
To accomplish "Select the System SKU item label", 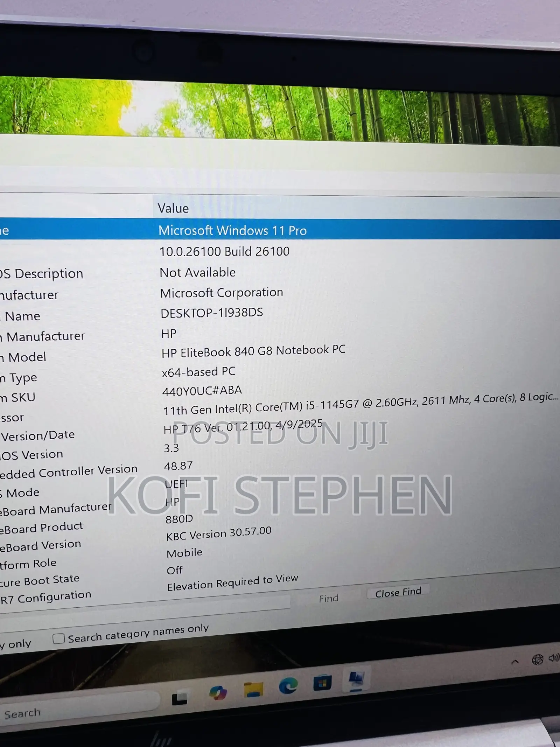I will pos(17,398).
